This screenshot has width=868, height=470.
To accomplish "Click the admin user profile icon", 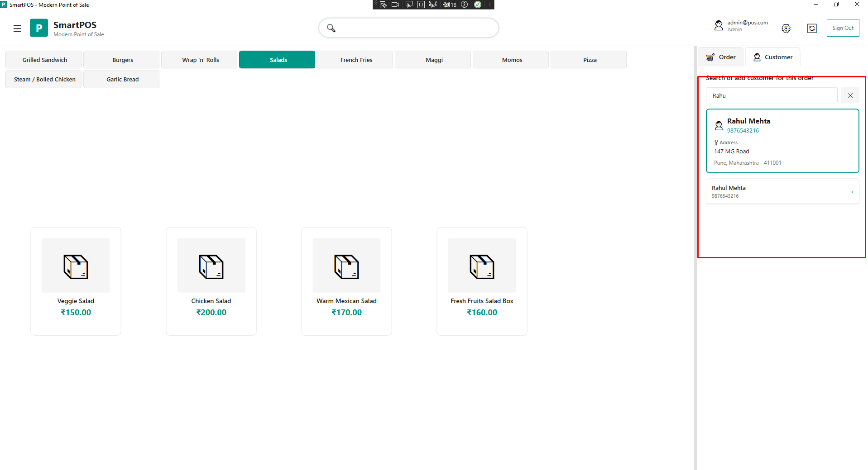I will (719, 26).
